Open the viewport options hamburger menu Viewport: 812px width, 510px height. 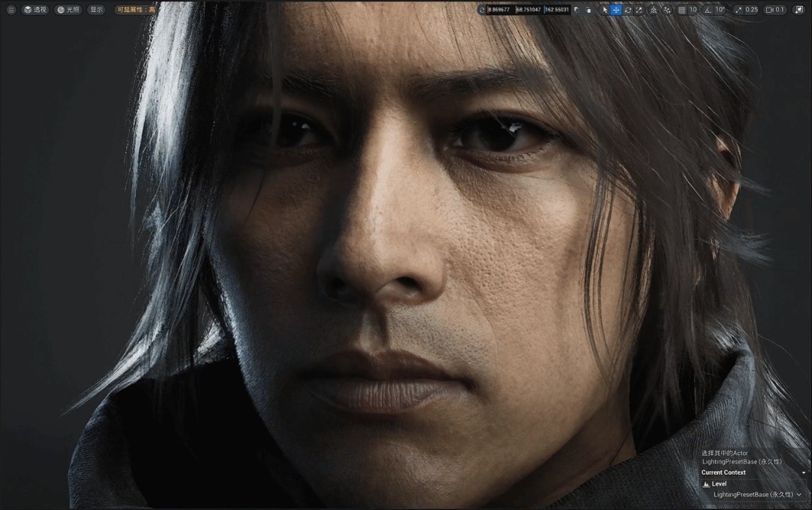click(11, 10)
